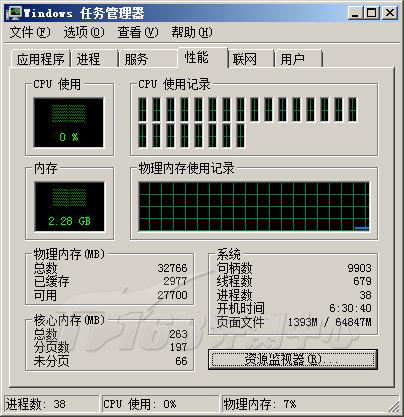Click the 2.28 GB memory gauge
The height and width of the screenshot is (417, 404).
pyautogui.click(x=69, y=206)
